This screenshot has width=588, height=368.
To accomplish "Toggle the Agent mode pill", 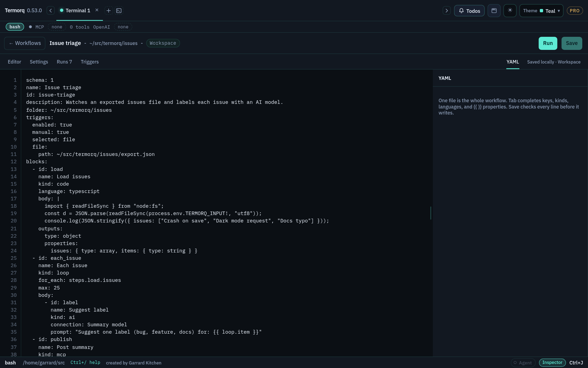I will coord(523,363).
